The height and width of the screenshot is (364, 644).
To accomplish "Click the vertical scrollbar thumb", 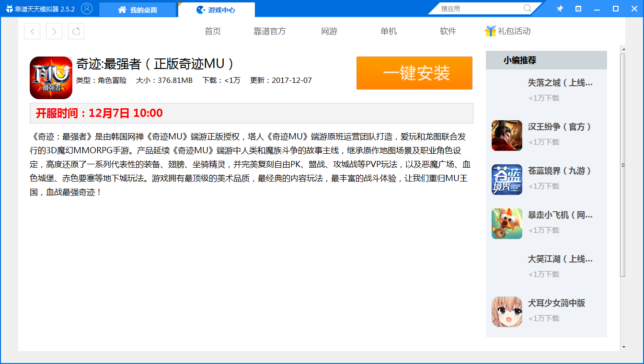I will (x=623, y=165).
